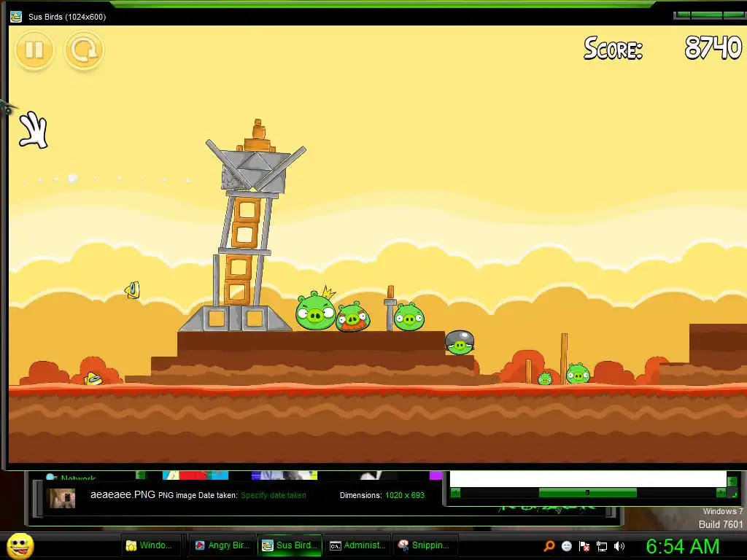Restart the level with the circular arrow button
Screen dimensions: 747x560
point(85,50)
